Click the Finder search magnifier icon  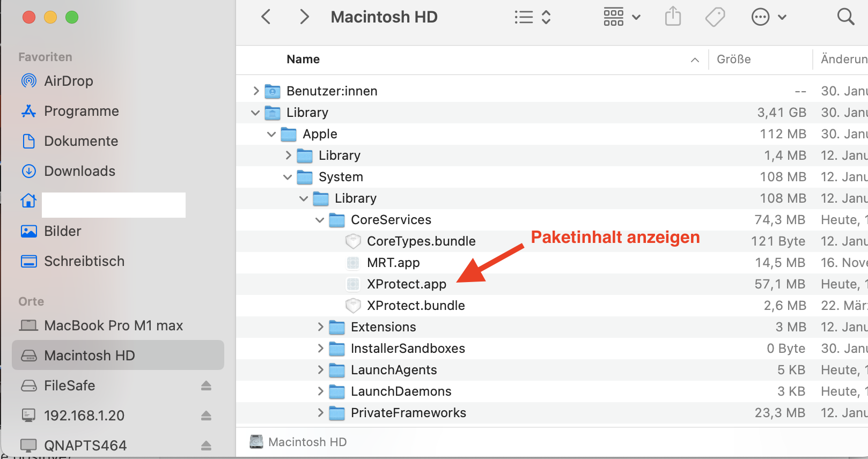[x=845, y=17]
